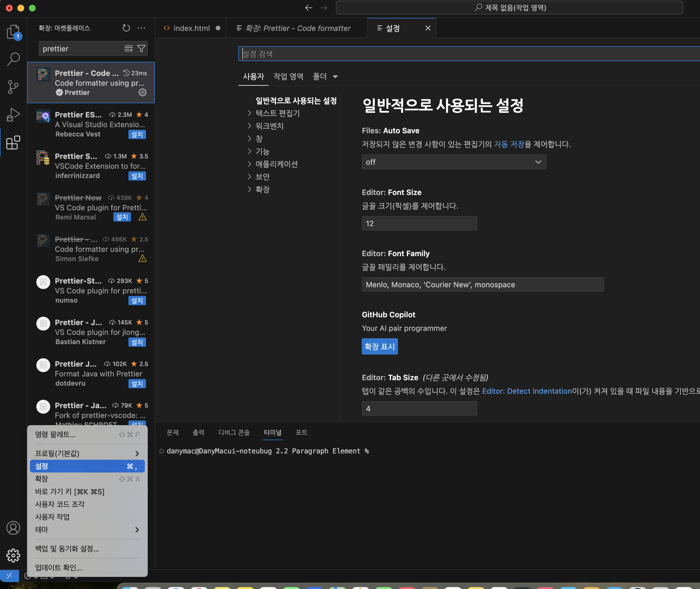Open Run and Debug view icon
Viewport: 700px width, 589px height.
point(13,115)
